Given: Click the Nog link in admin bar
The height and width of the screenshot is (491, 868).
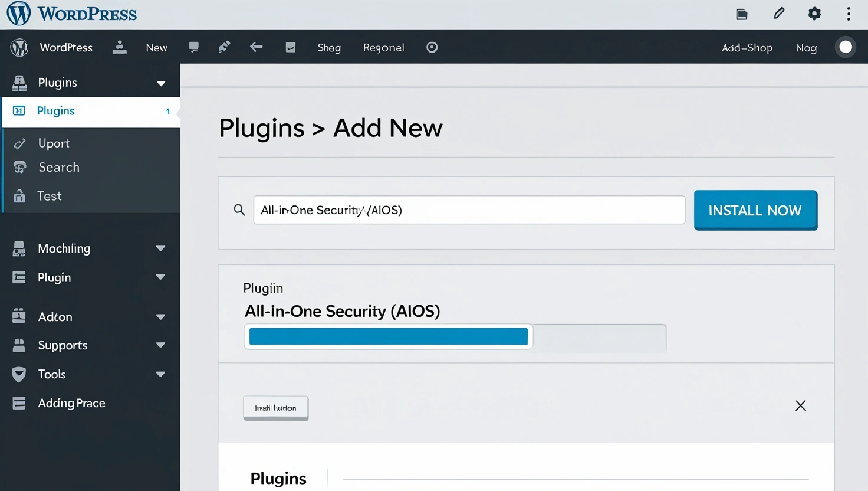Looking at the screenshot, I should click(806, 48).
